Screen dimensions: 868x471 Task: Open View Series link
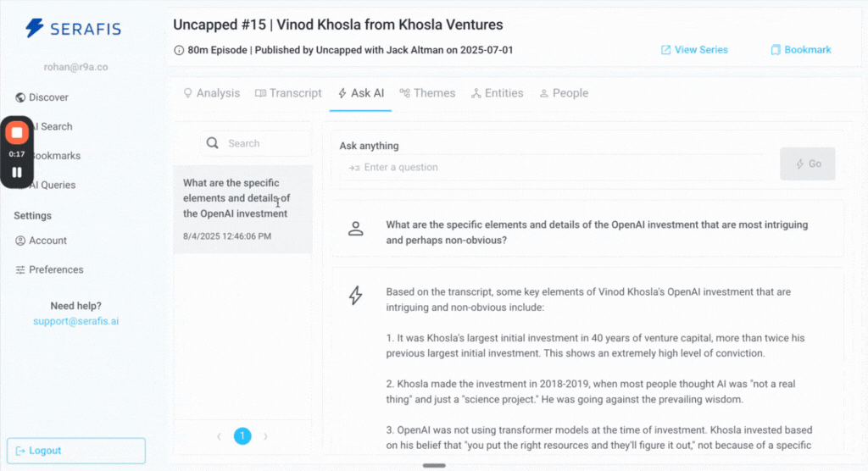(x=694, y=50)
